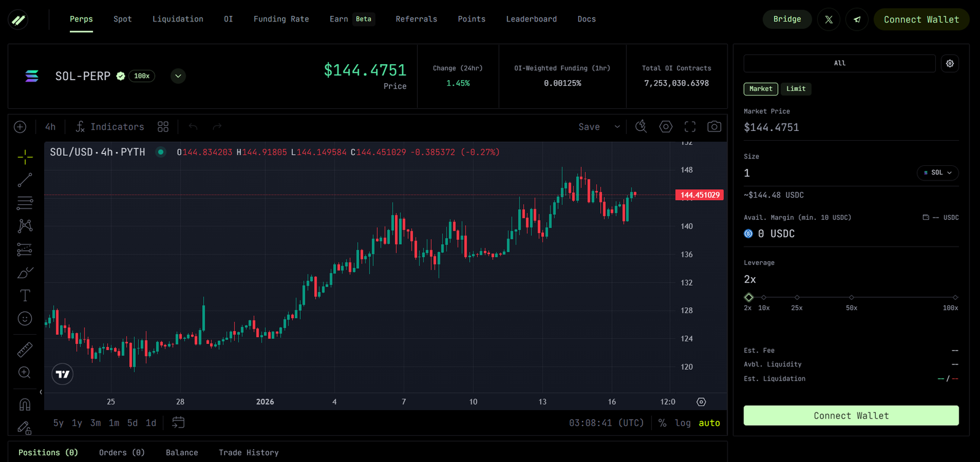Go to the Funding Rate tab

pyautogui.click(x=281, y=19)
